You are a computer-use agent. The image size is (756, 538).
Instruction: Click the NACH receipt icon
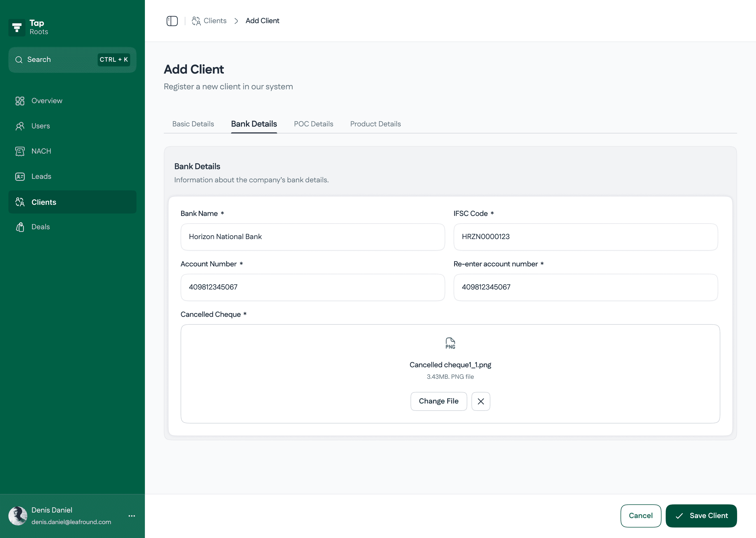pyautogui.click(x=20, y=151)
